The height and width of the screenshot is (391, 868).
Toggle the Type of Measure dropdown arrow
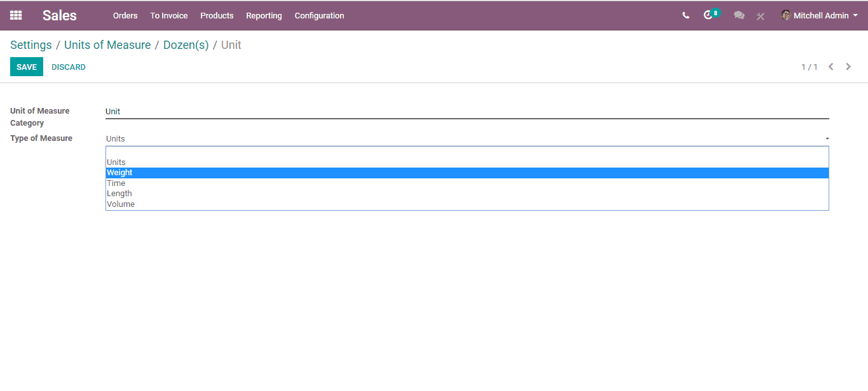click(x=827, y=138)
